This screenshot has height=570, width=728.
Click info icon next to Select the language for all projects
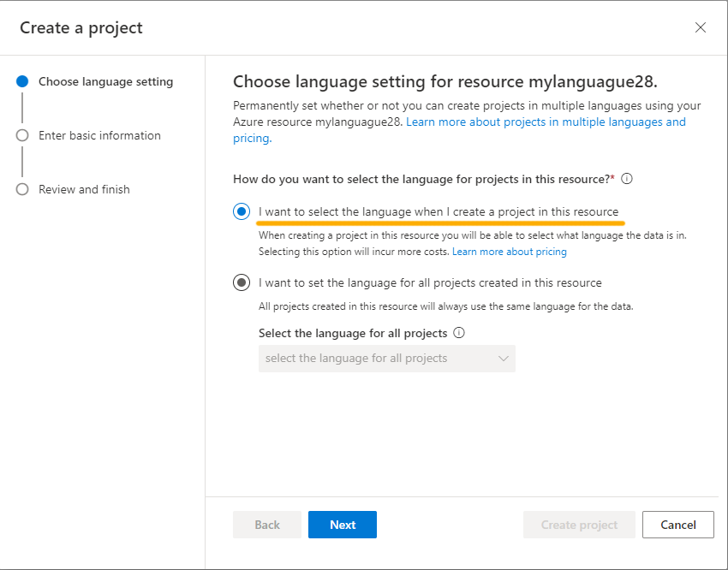click(459, 333)
